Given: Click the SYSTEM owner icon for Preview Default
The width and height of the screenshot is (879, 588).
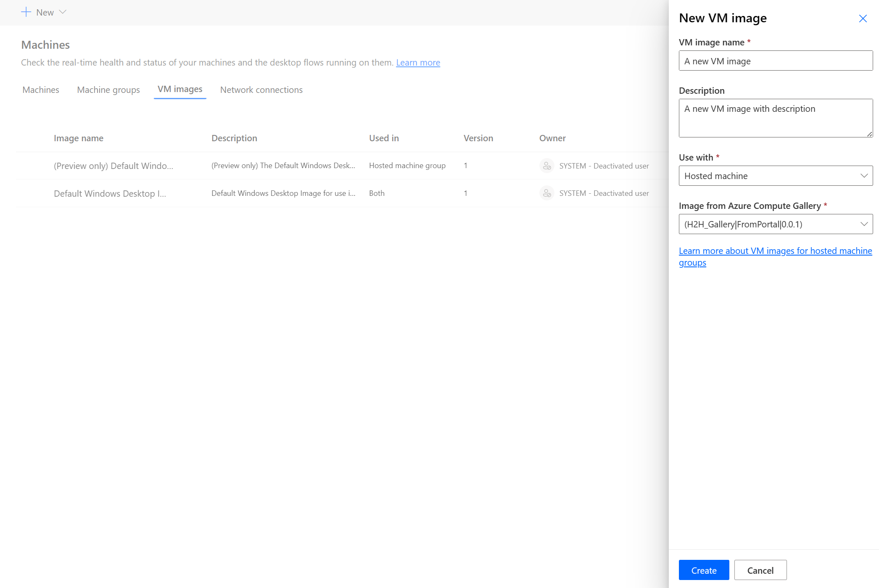Looking at the screenshot, I should tap(546, 165).
